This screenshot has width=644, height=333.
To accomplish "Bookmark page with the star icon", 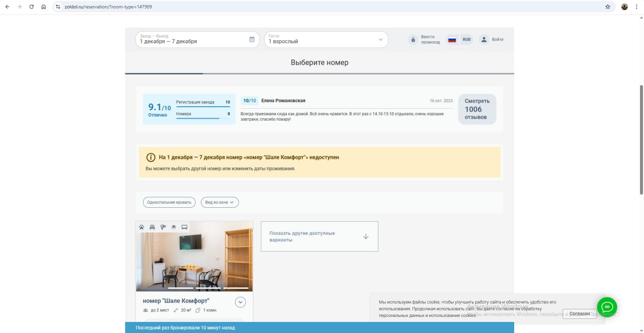I will point(608,7).
